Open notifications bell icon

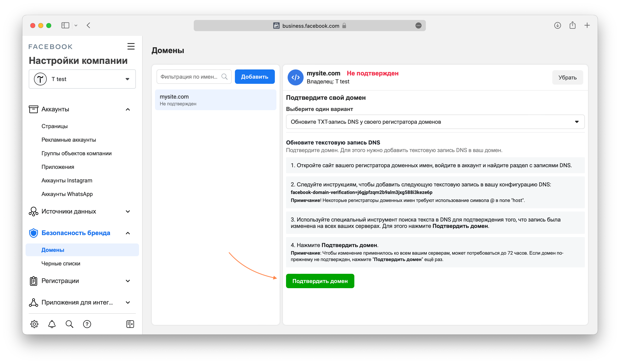click(52, 324)
